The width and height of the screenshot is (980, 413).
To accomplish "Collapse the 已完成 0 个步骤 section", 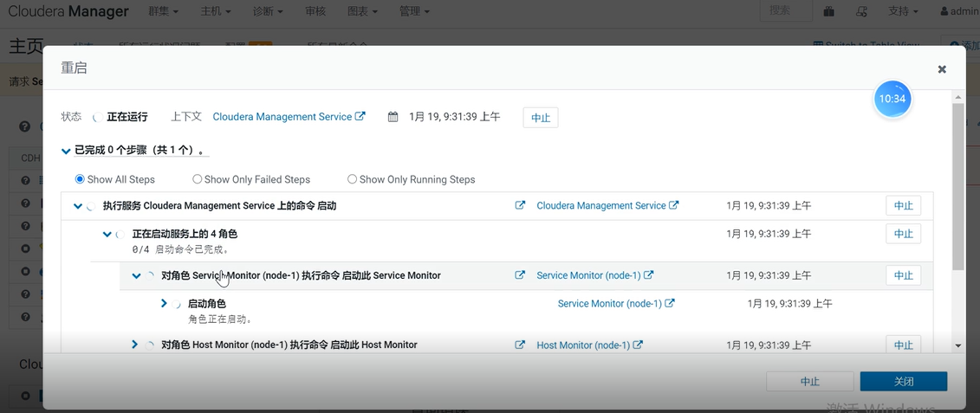I will coord(66,151).
